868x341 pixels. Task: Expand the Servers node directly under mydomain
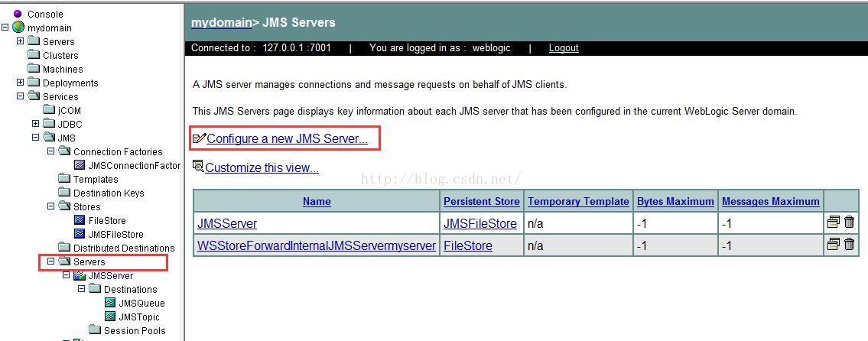coord(21,41)
